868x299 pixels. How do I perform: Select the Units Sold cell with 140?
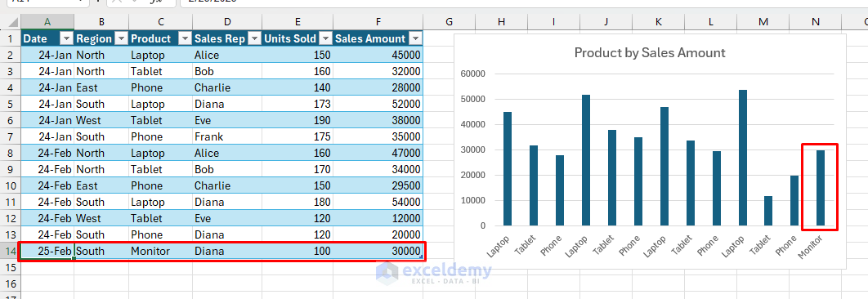tap(298, 87)
